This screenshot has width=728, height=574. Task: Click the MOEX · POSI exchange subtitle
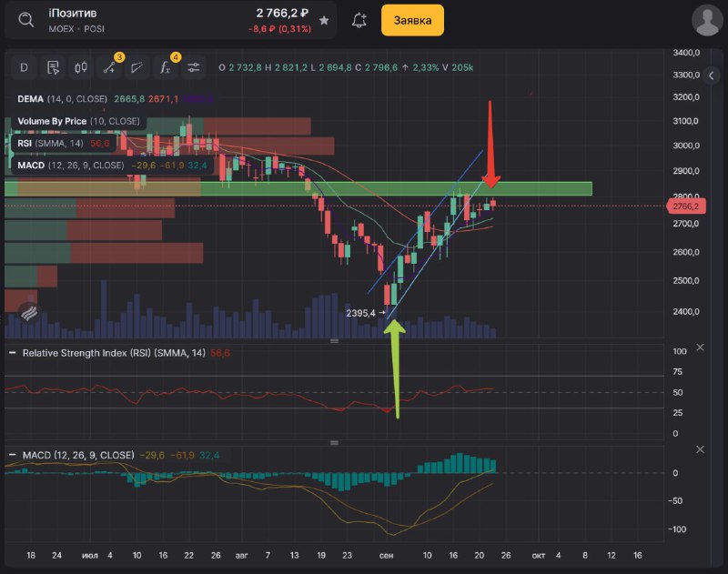[x=76, y=29]
